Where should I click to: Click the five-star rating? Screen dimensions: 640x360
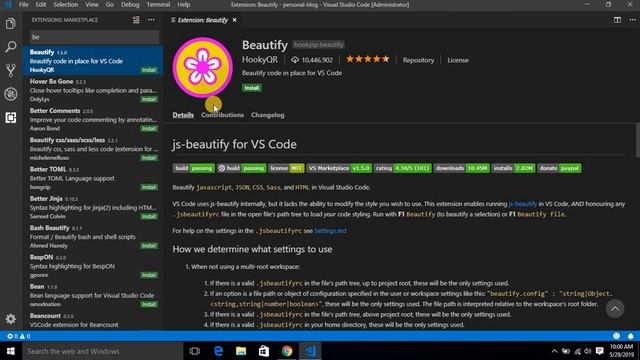pos(368,60)
